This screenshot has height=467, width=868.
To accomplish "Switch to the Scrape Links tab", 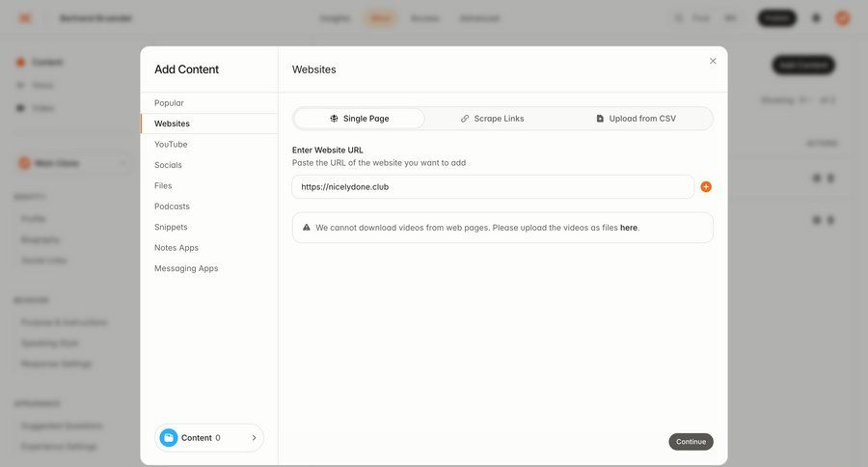I will click(x=492, y=119).
